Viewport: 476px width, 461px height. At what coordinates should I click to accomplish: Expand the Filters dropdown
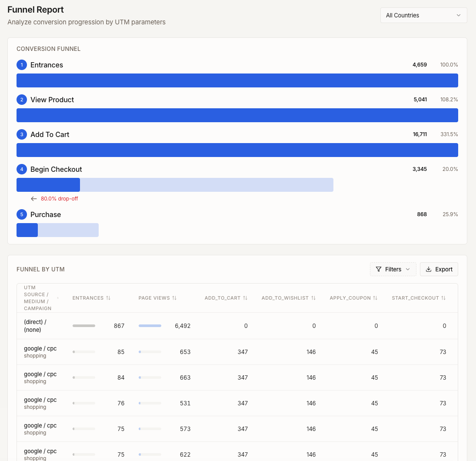pyautogui.click(x=393, y=269)
